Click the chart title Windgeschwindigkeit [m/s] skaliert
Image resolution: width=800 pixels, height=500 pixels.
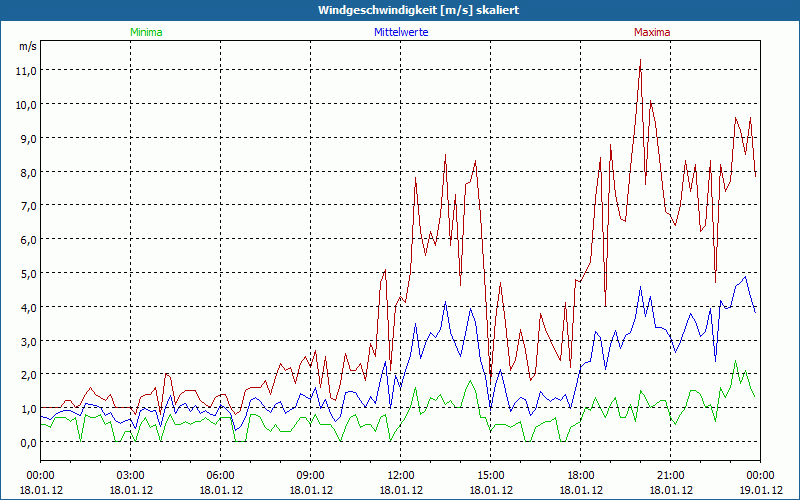[x=418, y=10]
